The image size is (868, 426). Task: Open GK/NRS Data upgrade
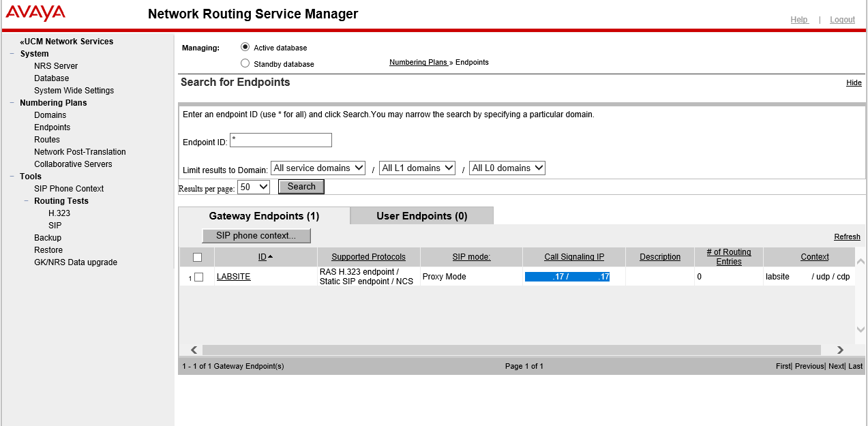point(76,262)
